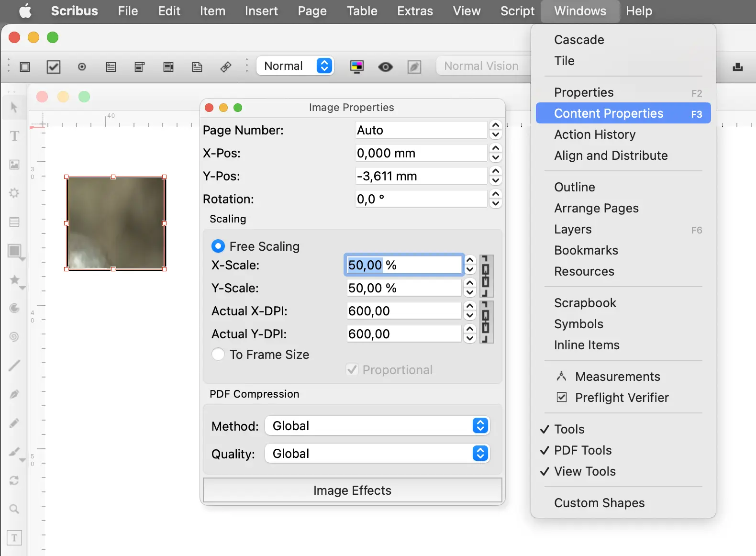756x556 pixels.
Task: Click the PDF link annotation icon
Action: coord(226,67)
